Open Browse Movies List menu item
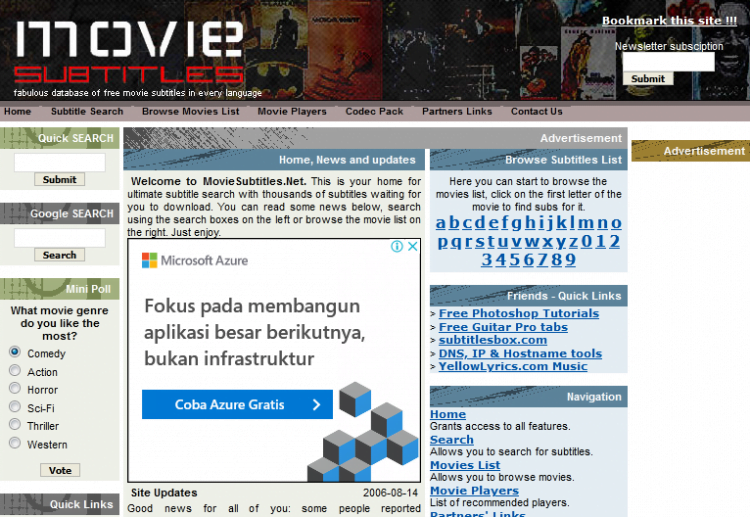 [190, 111]
